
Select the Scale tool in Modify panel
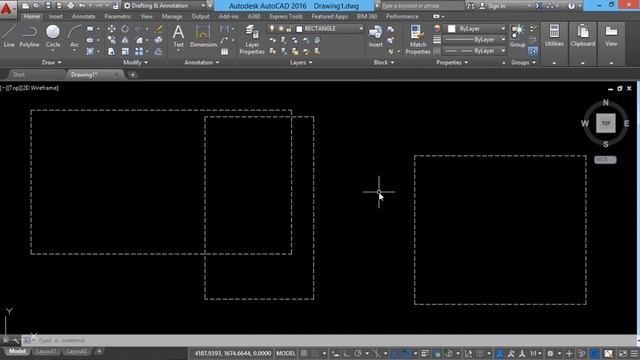pos(125,52)
